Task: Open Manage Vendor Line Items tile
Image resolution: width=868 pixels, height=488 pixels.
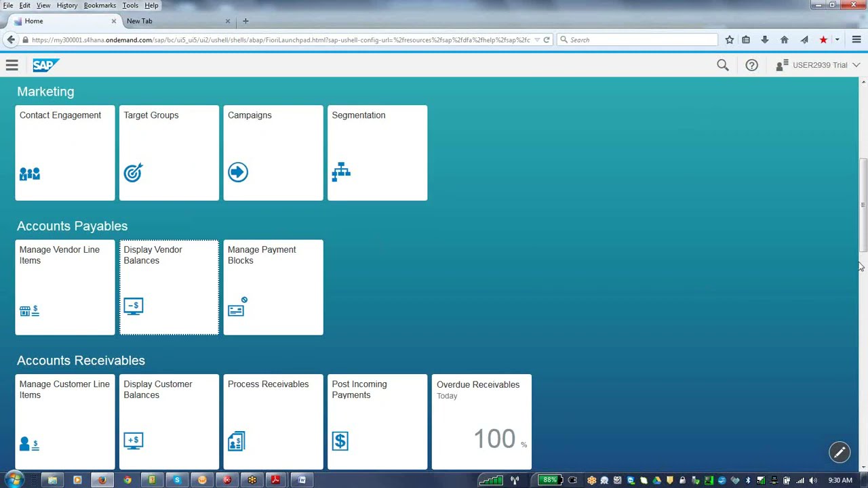Action: pyautogui.click(x=65, y=287)
